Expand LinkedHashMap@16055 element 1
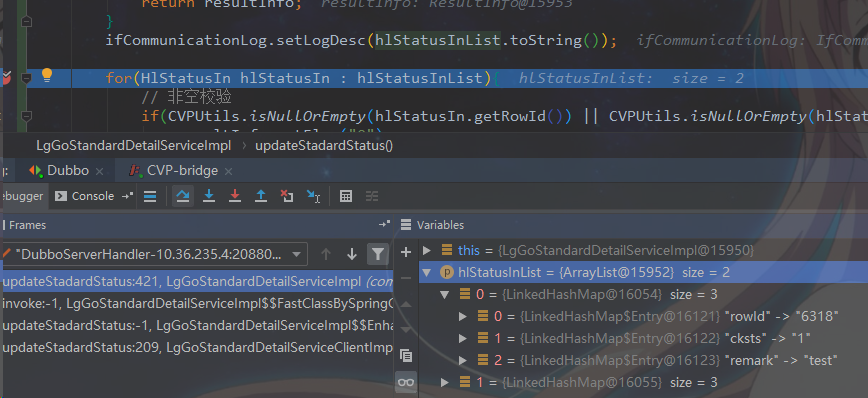The height and width of the screenshot is (398, 868). click(x=445, y=383)
